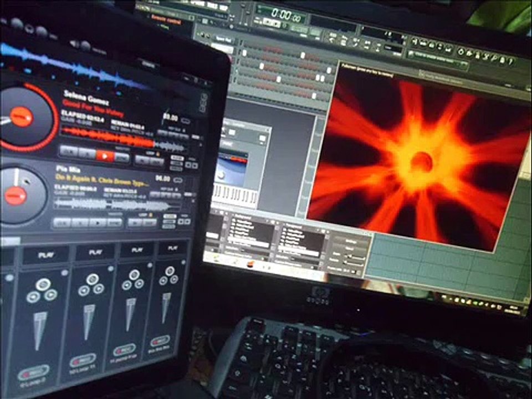Click the top round button in second sampler
This screenshot has width=532, height=399.
click(x=93, y=279)
